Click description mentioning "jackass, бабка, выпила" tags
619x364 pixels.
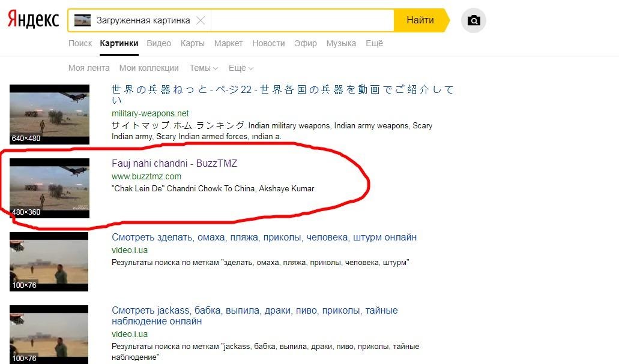point(265,351)
